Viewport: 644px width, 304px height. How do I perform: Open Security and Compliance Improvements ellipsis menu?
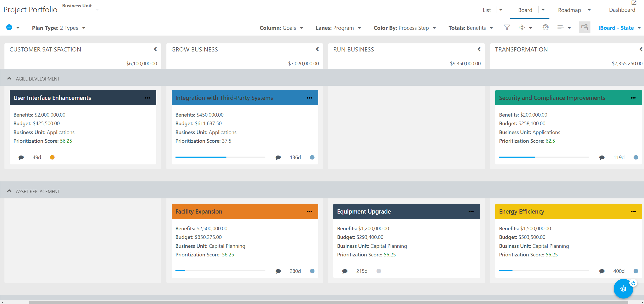point(633,98)
